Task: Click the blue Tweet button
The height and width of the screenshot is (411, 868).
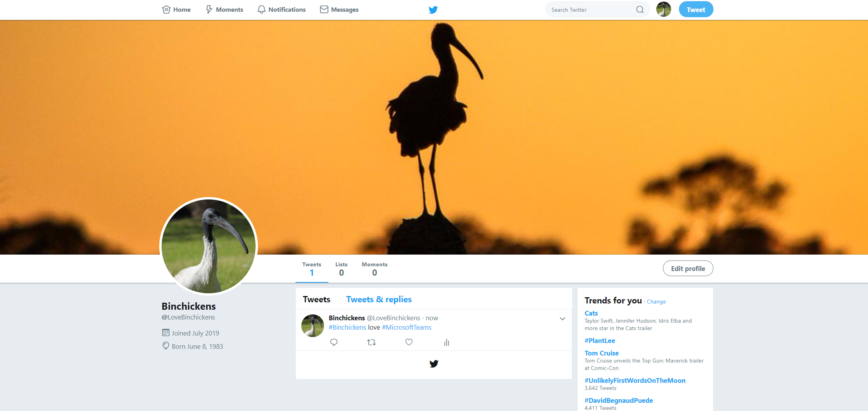Action: (696, 10)
